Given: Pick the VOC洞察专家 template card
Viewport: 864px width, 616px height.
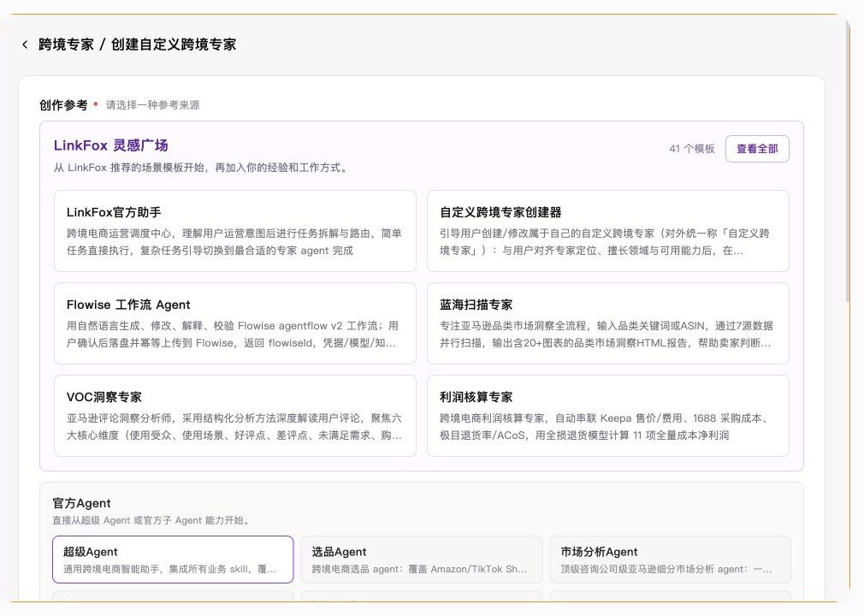Looking at the screenshot, I should click(x=234, y=416).
